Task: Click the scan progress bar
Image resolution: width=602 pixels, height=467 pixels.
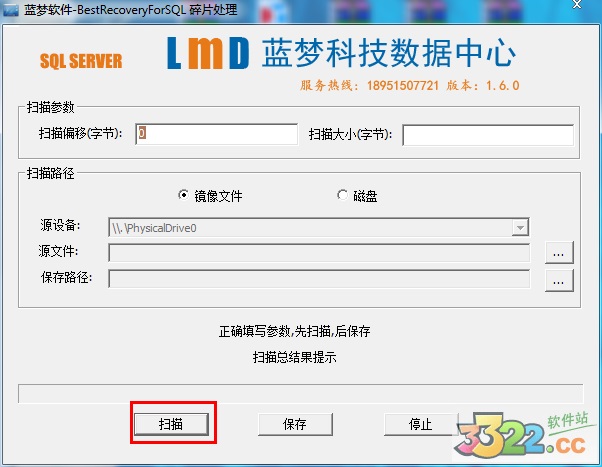Action: click(x=300, y=393)
